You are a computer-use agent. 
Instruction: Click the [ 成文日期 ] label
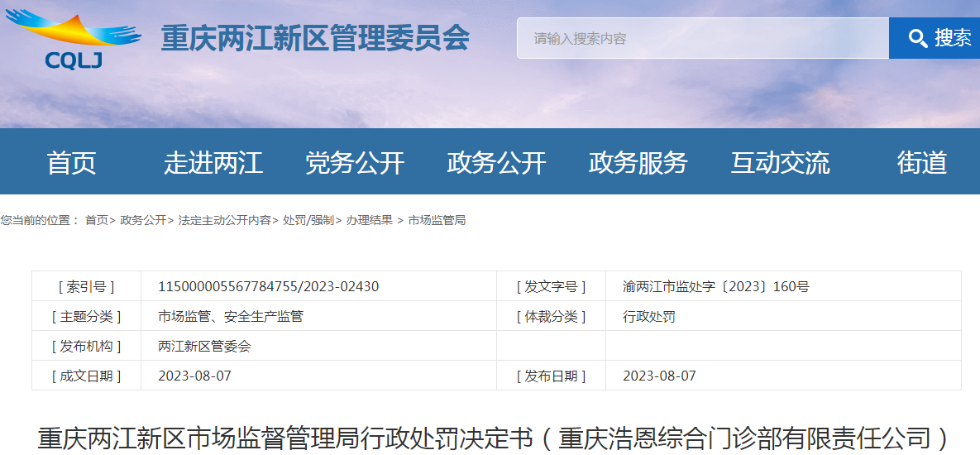(x=86, y=376)
